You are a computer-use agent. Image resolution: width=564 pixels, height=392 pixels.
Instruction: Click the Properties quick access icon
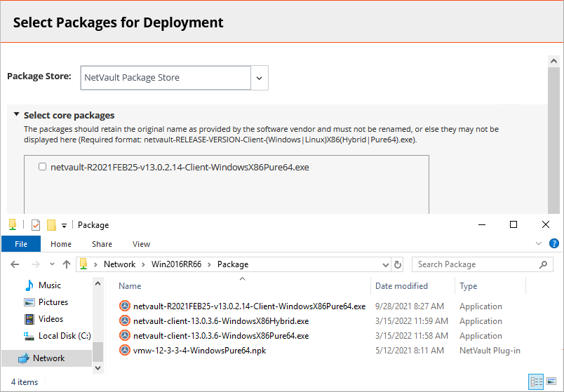point(36,225)
